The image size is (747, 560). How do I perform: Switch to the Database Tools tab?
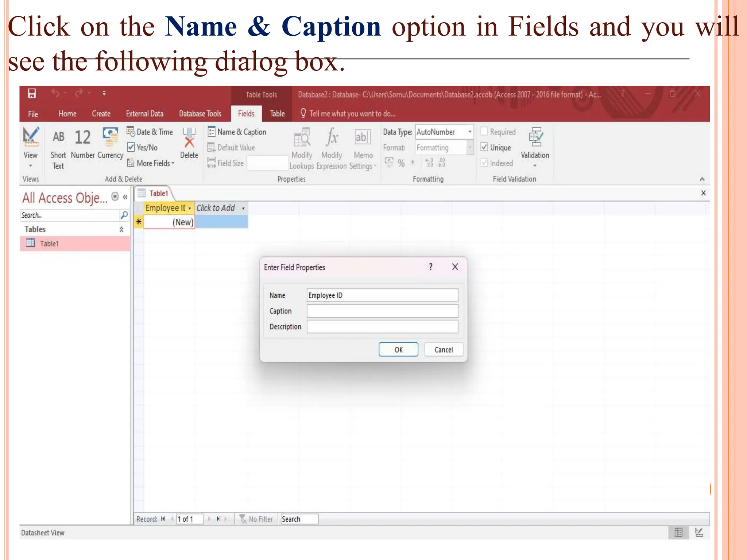(200, 113)
